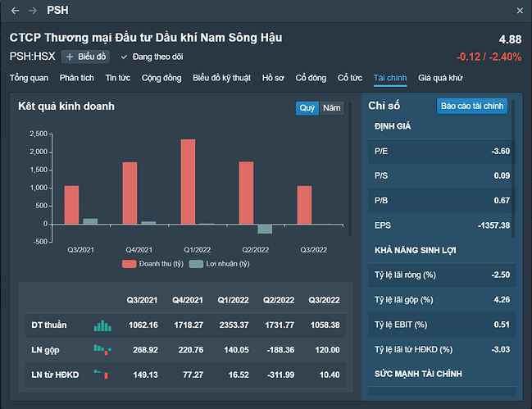Toggle Lợi nhuận (tỷ) legend swatch
The height and width of the screenshot is (409, 532).
click(x=196, y=264)
